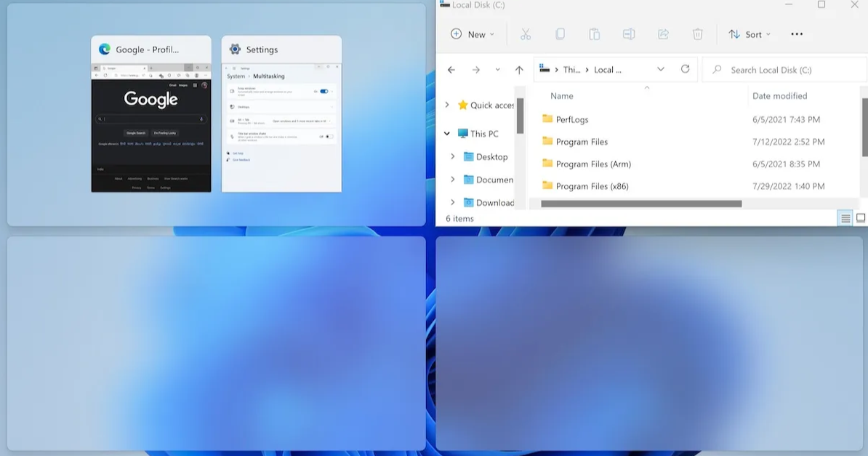Click the drive icon in the address bar

click(544, 69)
